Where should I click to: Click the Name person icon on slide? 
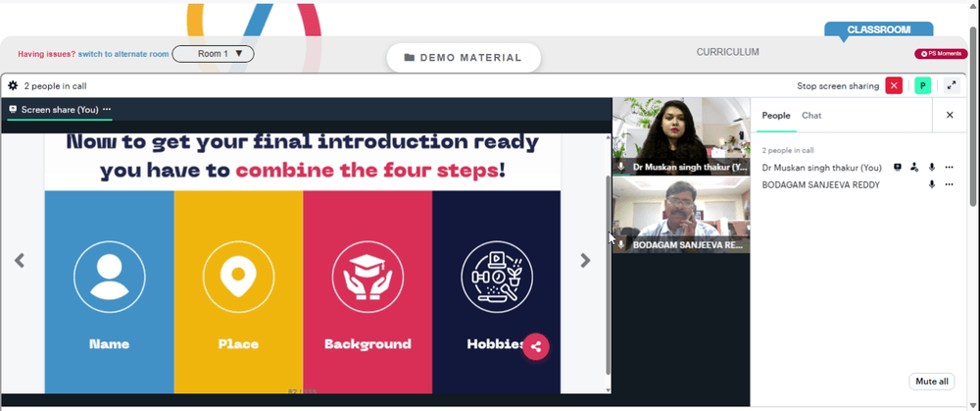110,277
